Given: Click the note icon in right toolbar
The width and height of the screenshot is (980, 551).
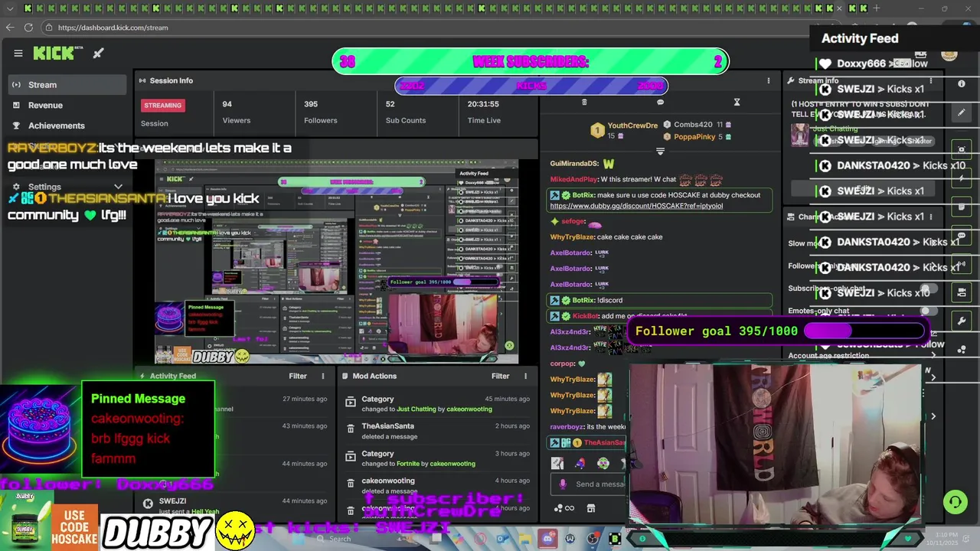Looking at the screenshot, I should (962, 207).
